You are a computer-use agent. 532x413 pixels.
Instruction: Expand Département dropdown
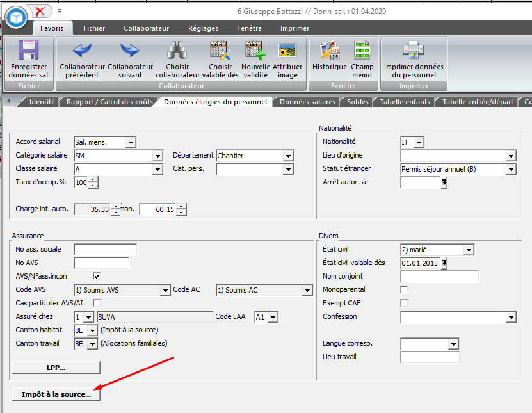coord(288,156)
